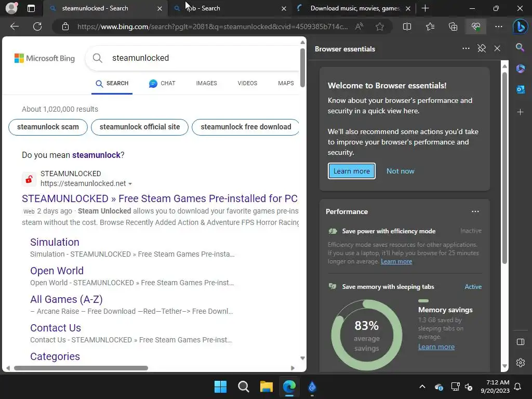This screenshot has height=399, width=532.
Task: Add an app to sidebar
Action: pos(520,112)
